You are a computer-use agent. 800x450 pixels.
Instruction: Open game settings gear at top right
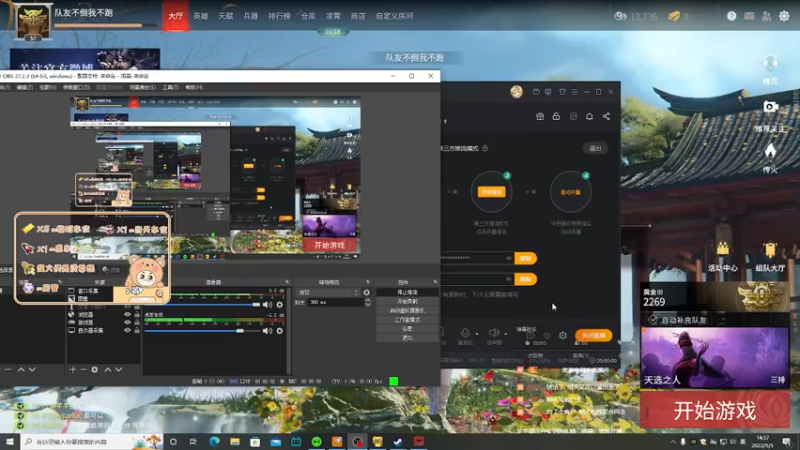pos(784,16)
